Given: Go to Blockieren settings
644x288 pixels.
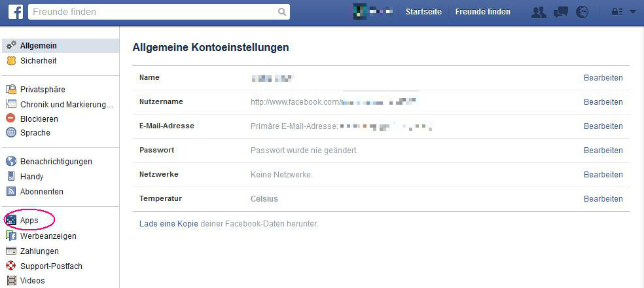Looking at the screenshot, I should 39,119.
